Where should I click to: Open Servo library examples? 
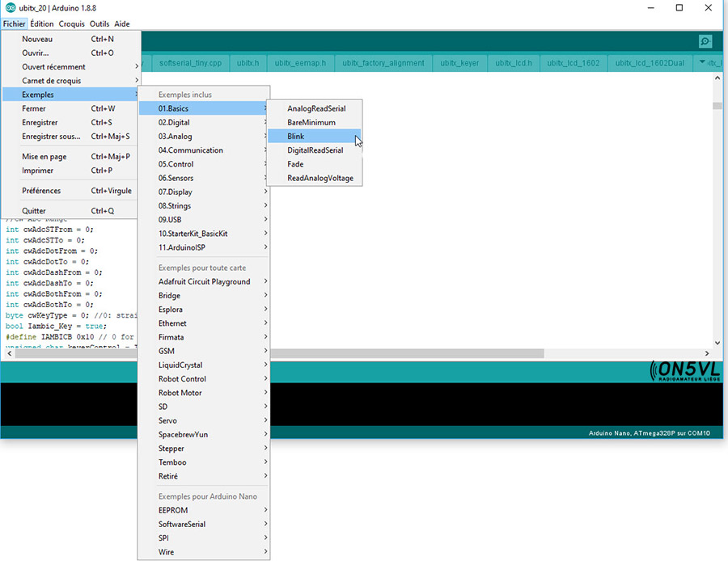tap(203, 421)
